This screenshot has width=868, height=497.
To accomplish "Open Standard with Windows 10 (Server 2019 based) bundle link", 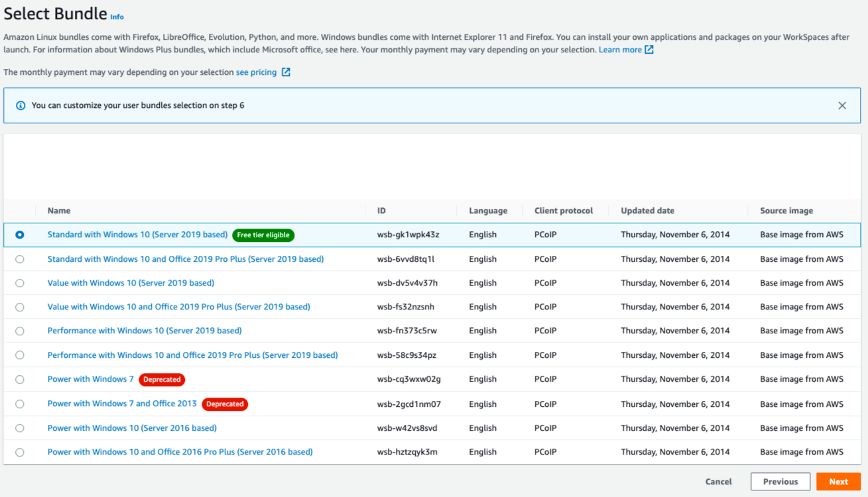I will 137,235.
